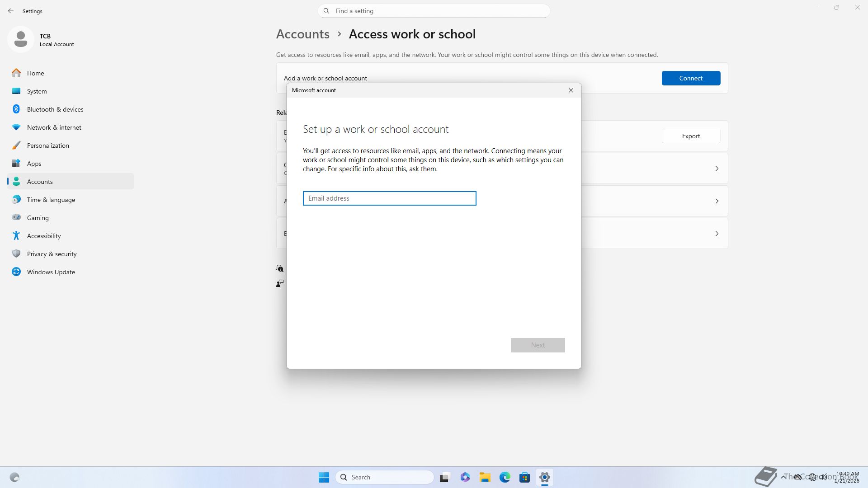
Task: Open Privacy & security shield icon
Action: [16, 254]
